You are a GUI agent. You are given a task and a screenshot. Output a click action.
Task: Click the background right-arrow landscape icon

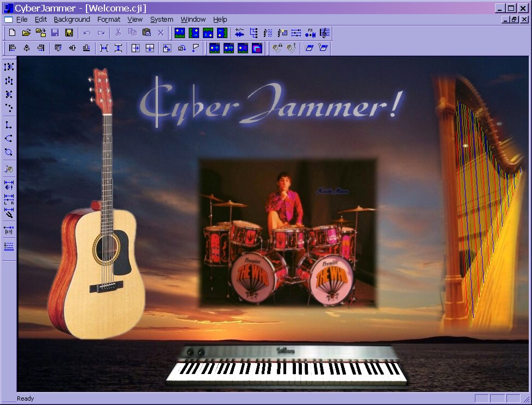coord(194,33)
